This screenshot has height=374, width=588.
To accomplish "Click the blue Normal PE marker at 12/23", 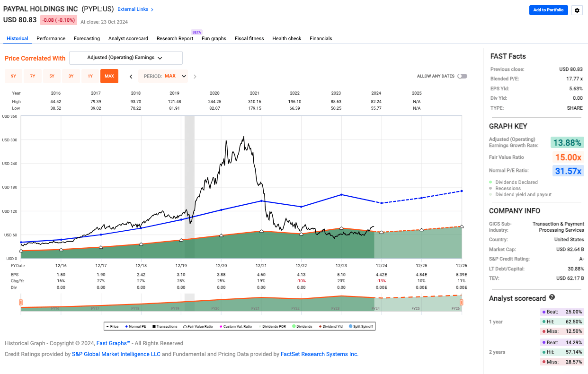I will coord(341,195).
